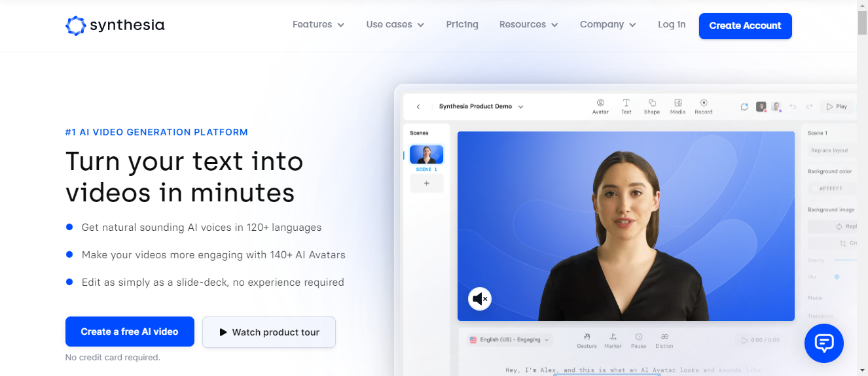
Task: Click the Create Account button
Action: (746, 26)
